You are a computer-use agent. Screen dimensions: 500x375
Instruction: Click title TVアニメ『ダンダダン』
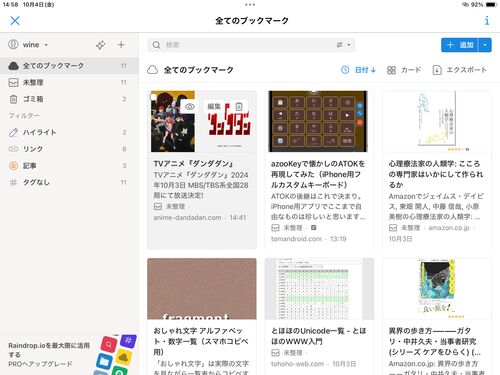pyautogui.click(x=194, y=164)
